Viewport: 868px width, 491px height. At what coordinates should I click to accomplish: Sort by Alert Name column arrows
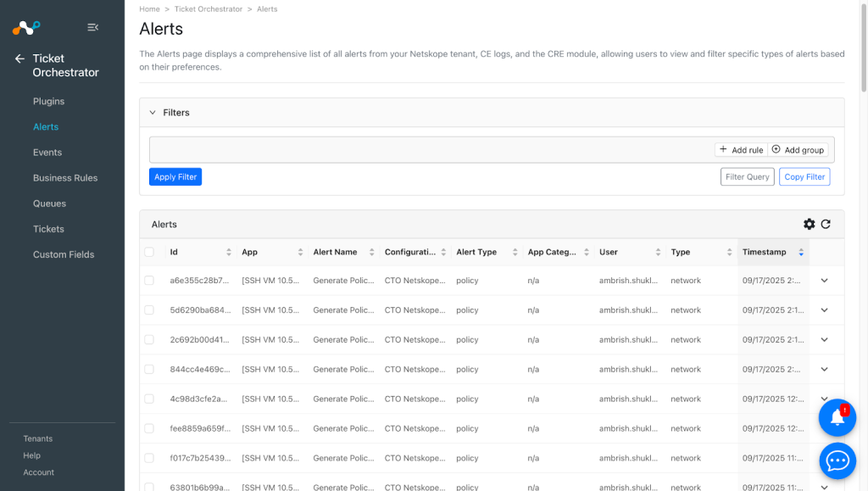(371, 252)
